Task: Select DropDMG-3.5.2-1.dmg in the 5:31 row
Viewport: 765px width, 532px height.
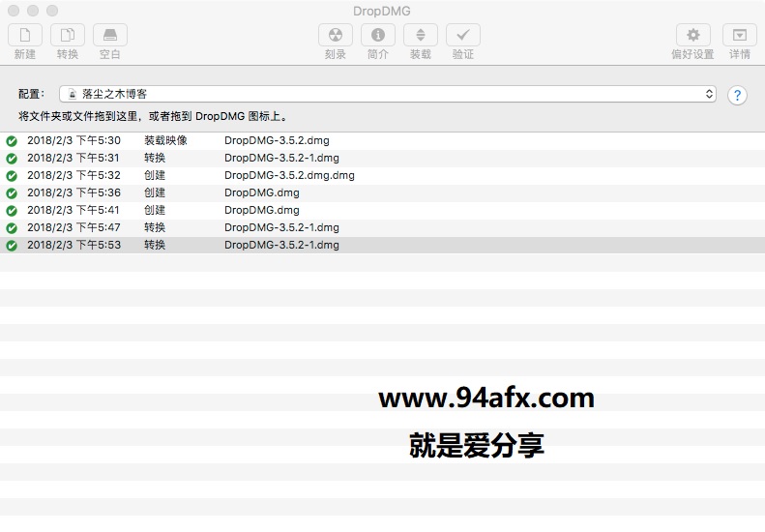Action: (281, 158)
